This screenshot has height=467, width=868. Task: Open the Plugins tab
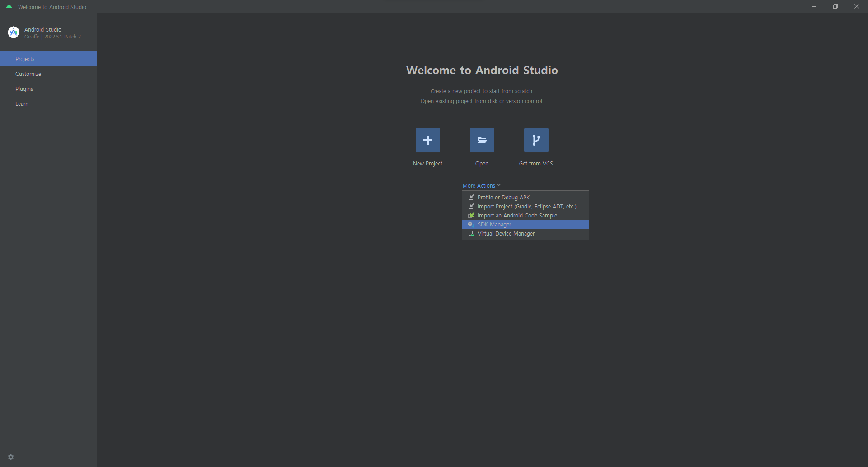pyautogui.click(x=48, y=89)
